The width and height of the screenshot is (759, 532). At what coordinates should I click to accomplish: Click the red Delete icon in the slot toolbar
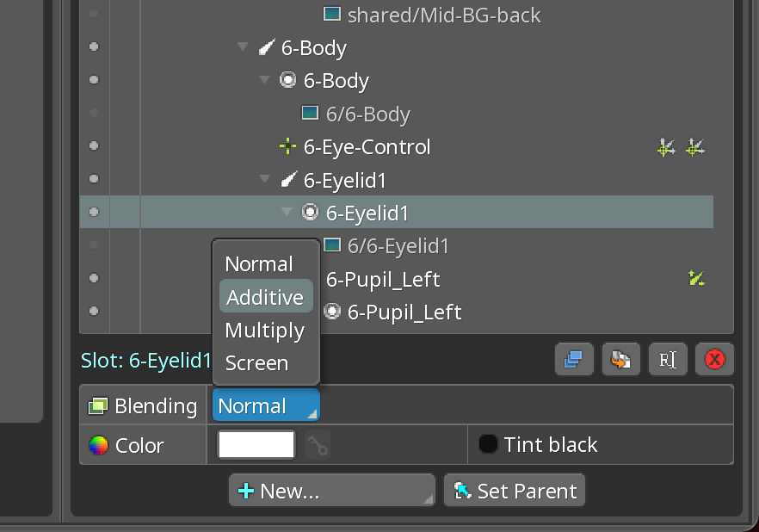pos(714,359)
